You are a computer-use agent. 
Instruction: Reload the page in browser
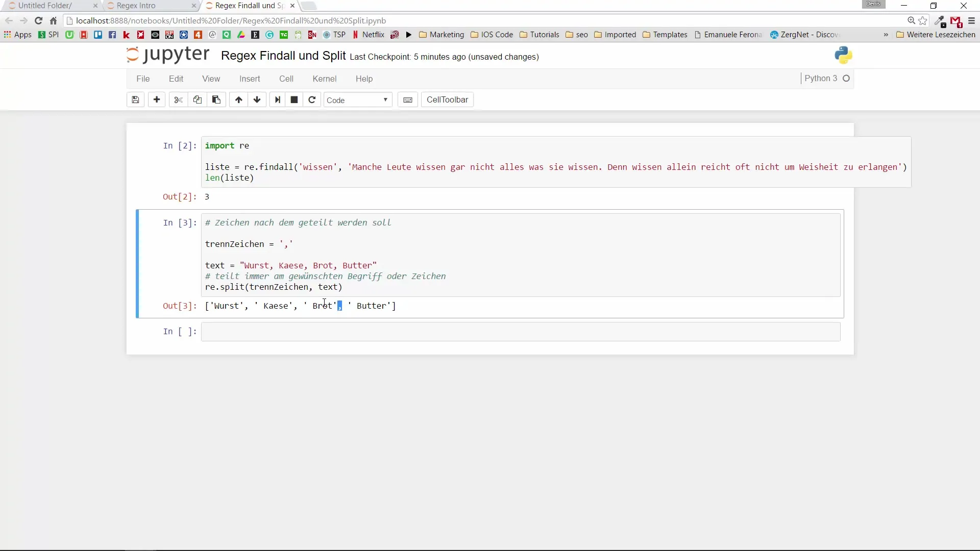pyautogui.click(x=38, y=21)
